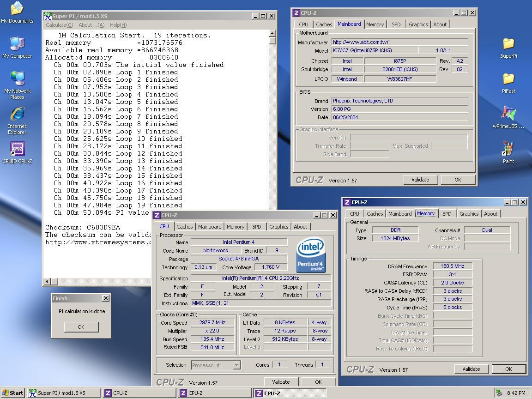Click the Intel Pentium 4 logo
This screenshot has height=399, width=532.
[x=311, y=254]
